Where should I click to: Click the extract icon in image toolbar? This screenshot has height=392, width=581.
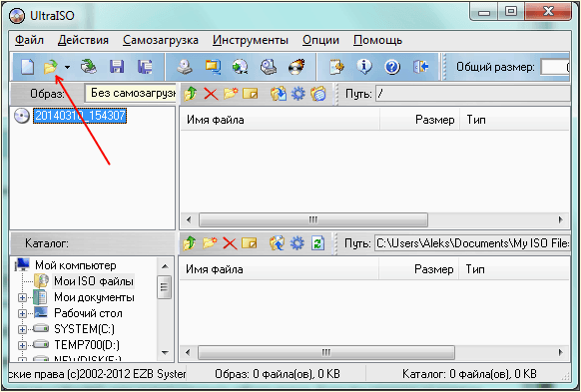(x=279, y=94)
